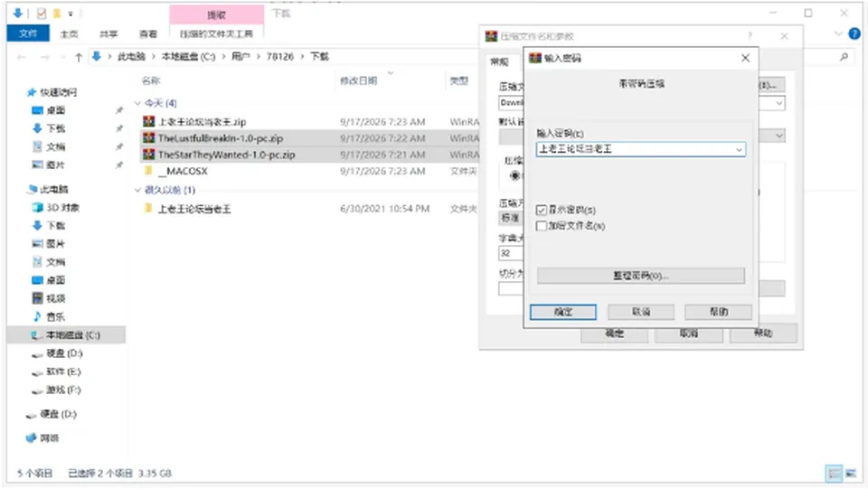Open the password history dropdown arrow
Viewport: 868px width, 489px height.
[739, 149]
